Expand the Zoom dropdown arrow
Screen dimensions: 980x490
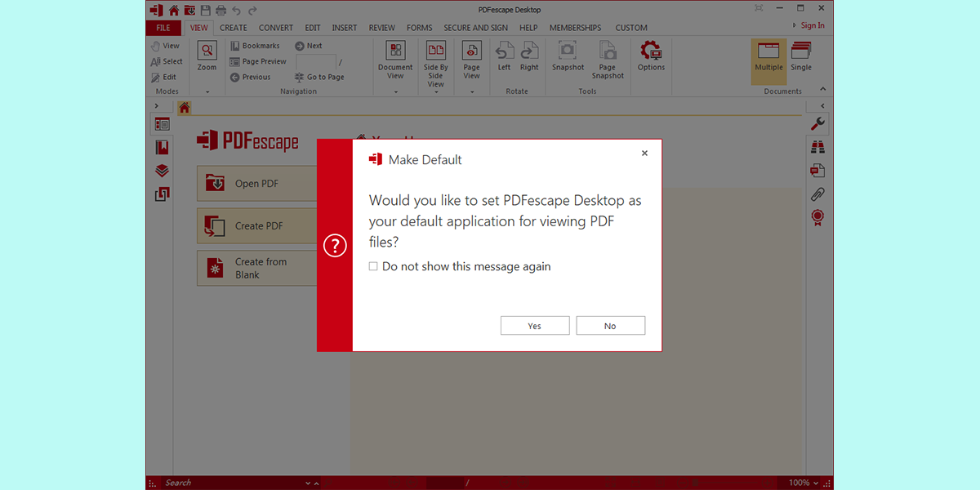click(206, 93)
